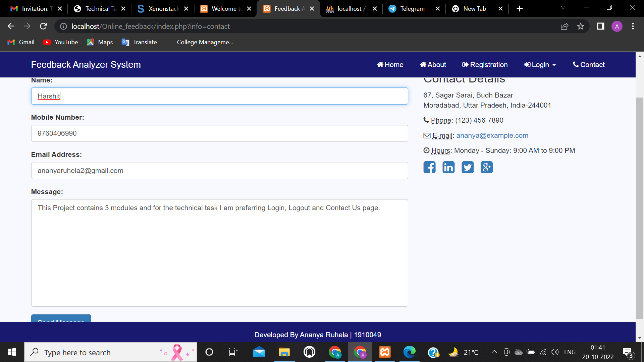Expand the Login dropdown menu

coord(540,65)
